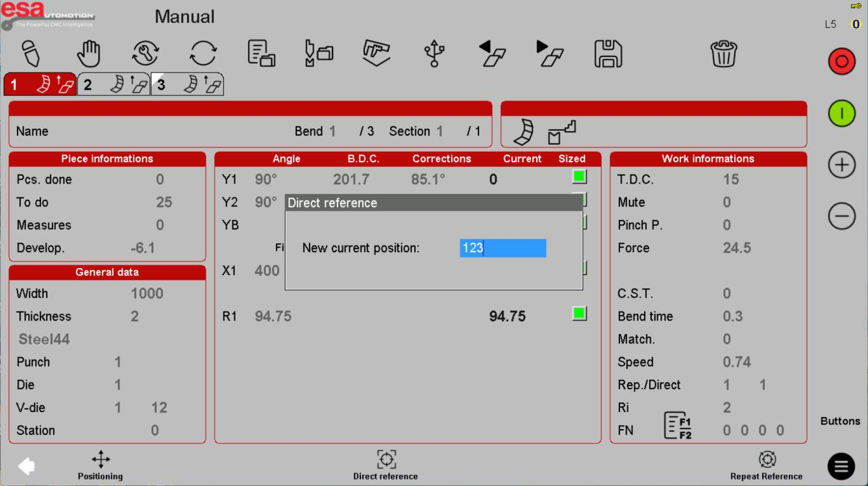
Task: Click the trash bin icon
Action: [724, 54]
